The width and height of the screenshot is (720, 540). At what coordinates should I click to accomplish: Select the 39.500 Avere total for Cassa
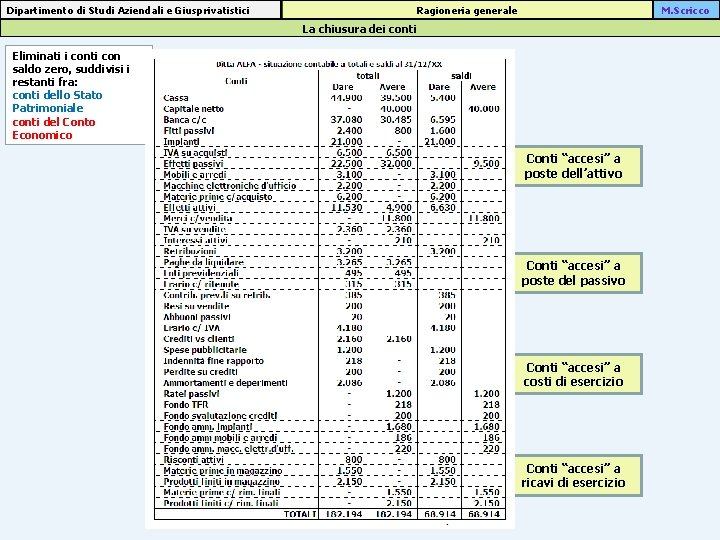pos(396,98)
